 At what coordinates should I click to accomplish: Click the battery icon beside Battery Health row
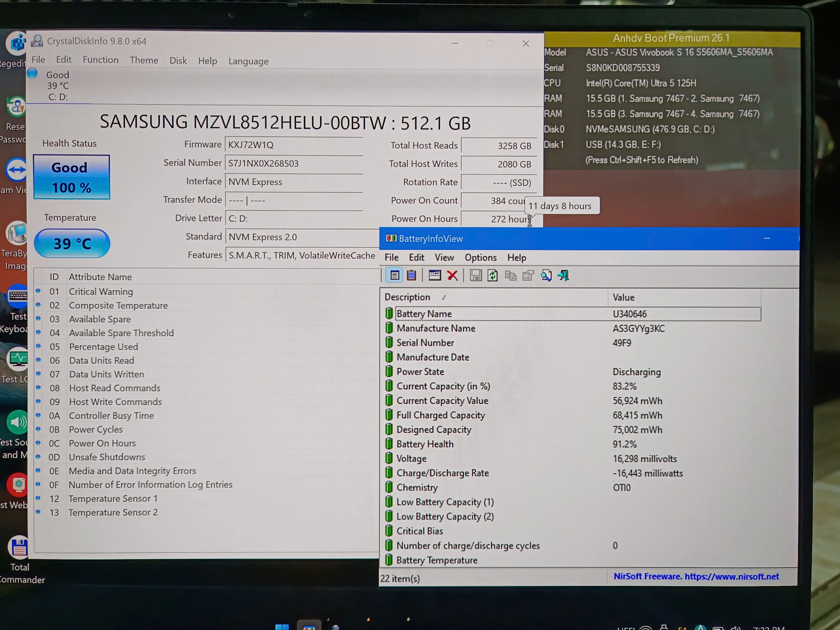tap(389, 444)
